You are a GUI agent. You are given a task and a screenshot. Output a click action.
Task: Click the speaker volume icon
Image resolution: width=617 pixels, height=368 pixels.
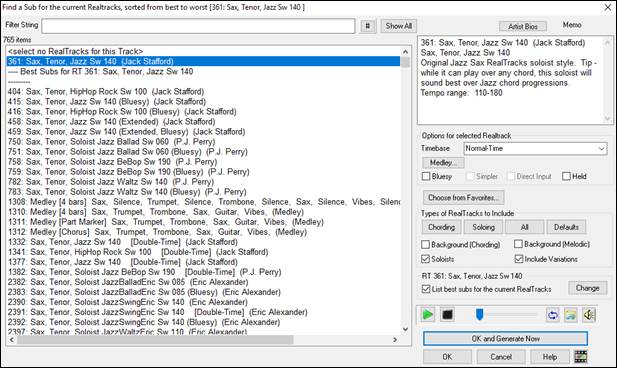[589, 315]
